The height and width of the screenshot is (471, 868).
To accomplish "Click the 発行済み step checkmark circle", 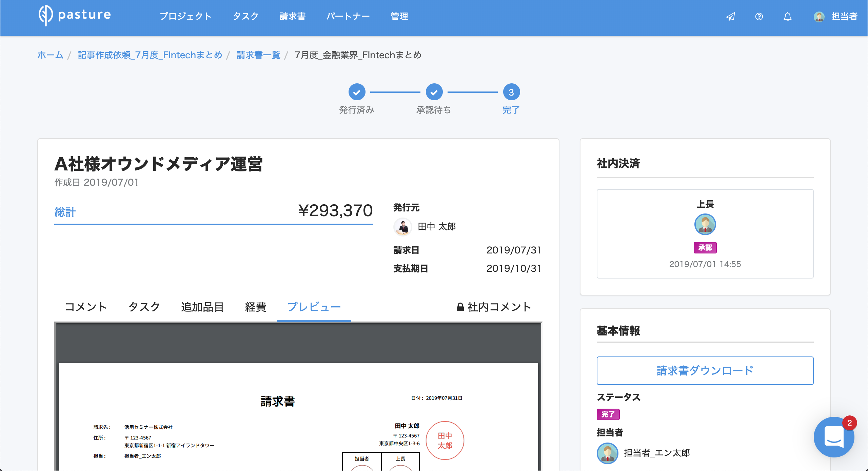I will 357,92.
